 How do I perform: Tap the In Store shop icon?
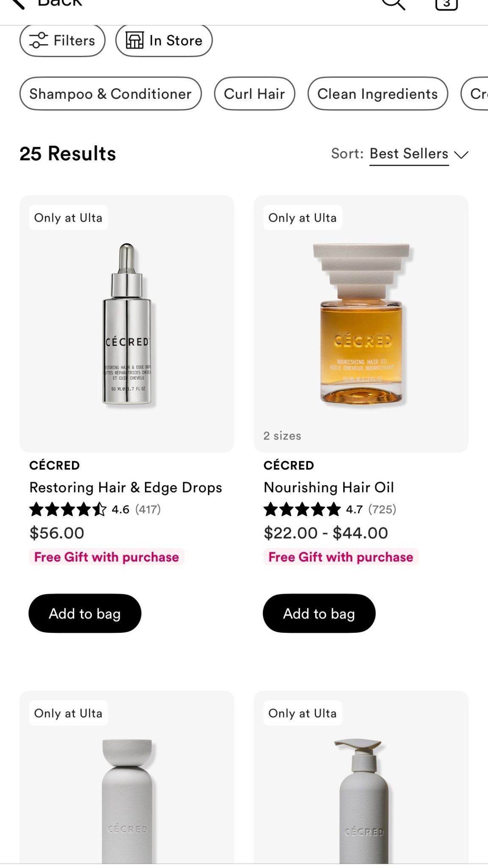point(135,41)
